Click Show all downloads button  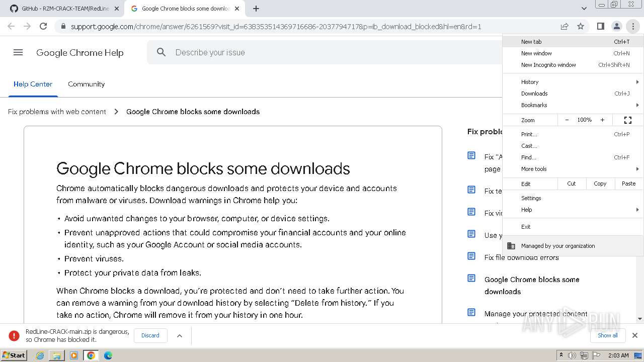(608, 335)
